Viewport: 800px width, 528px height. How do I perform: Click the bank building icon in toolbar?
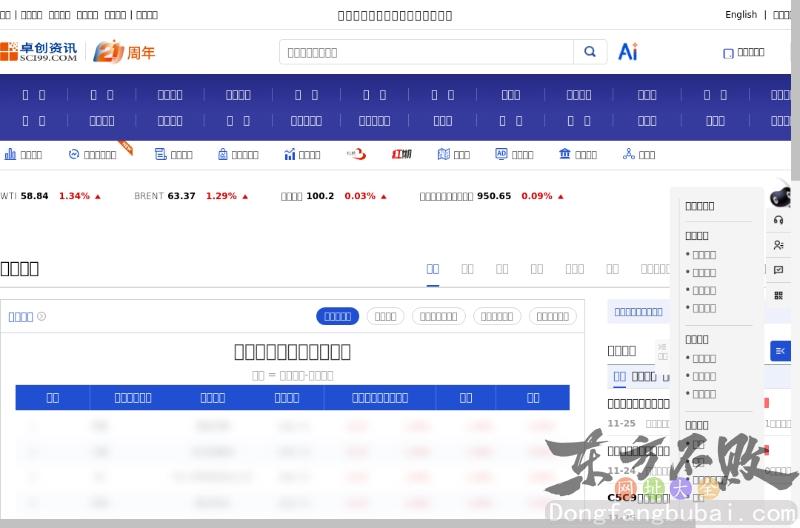coord(565,154)
